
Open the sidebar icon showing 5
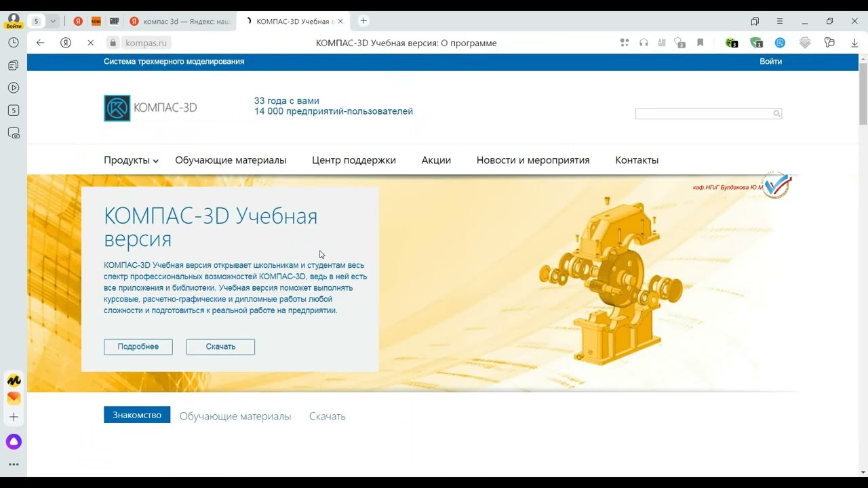pos(14,110)
